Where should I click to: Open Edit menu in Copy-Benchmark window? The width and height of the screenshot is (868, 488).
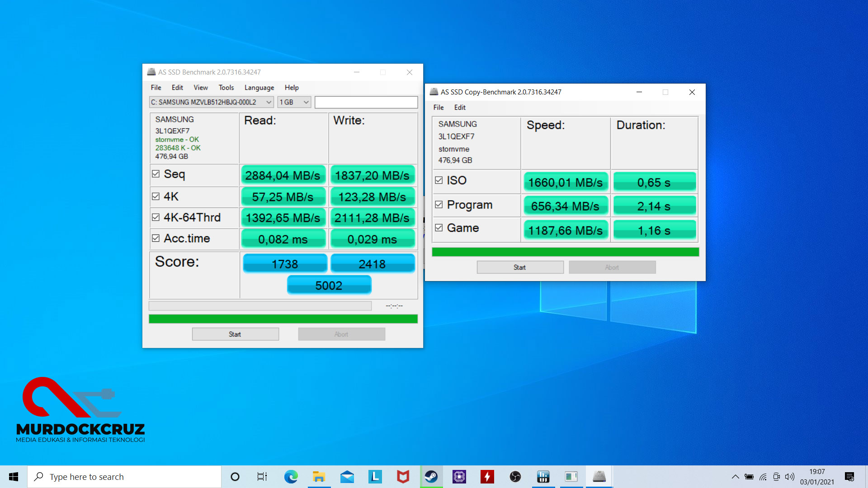pos(460,108)
